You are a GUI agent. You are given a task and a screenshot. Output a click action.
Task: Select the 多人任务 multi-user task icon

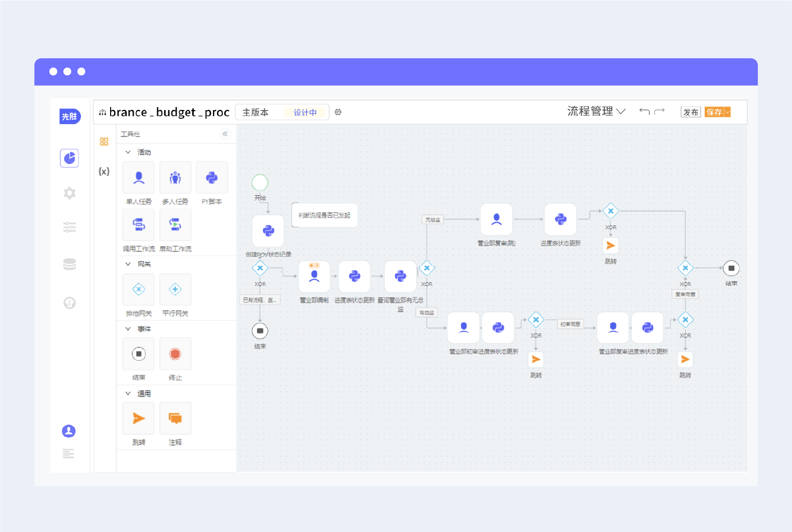point(176,178)
